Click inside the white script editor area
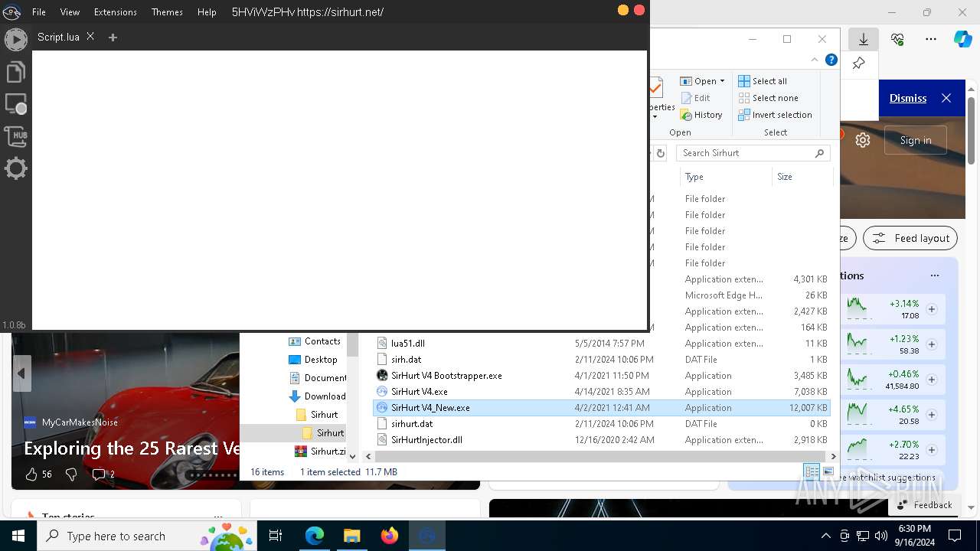Viewport: 980px width, 551px height. coord(339,190)
